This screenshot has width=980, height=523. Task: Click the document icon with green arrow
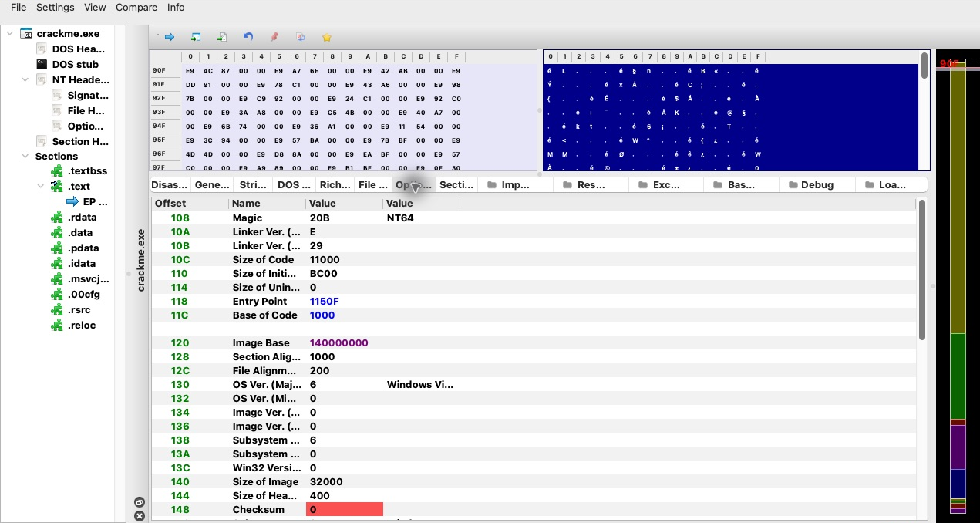point(222,37)
